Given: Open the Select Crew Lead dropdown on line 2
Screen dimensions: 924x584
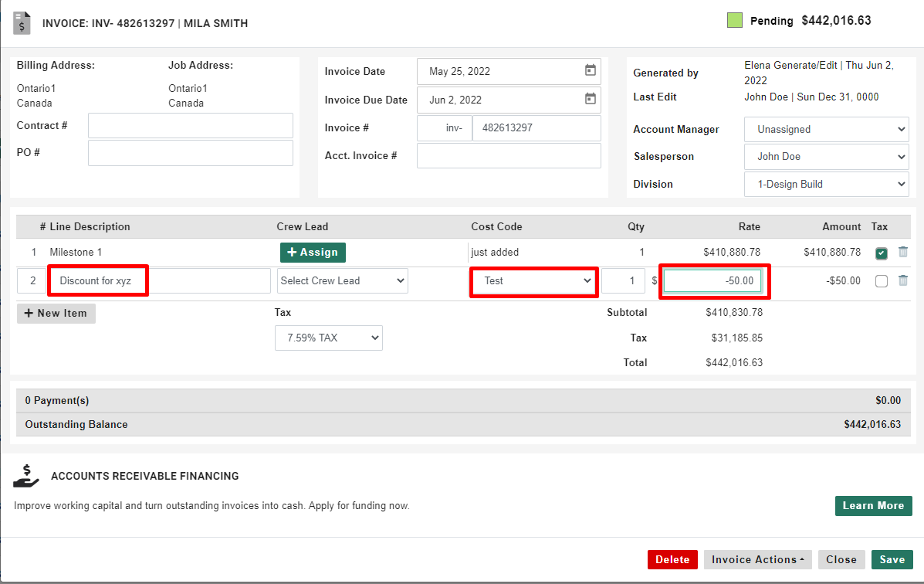Looking at the screenshot, I should click(342, 280).
